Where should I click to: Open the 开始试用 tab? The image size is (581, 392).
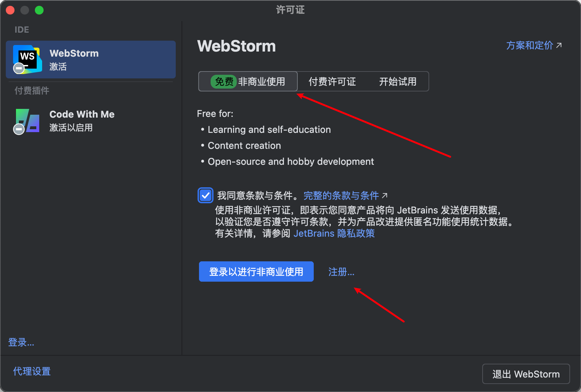398,81
